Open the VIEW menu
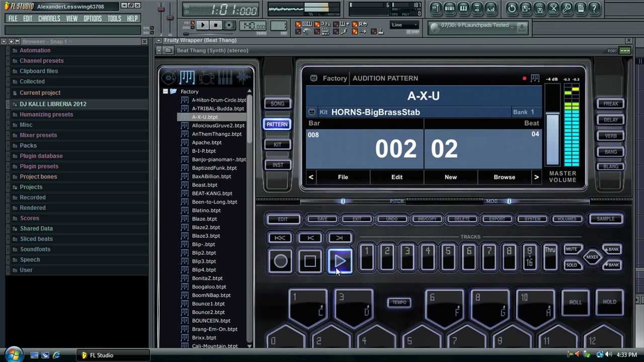This screenshot has height=362, width=644. click(x=71, y=19)
